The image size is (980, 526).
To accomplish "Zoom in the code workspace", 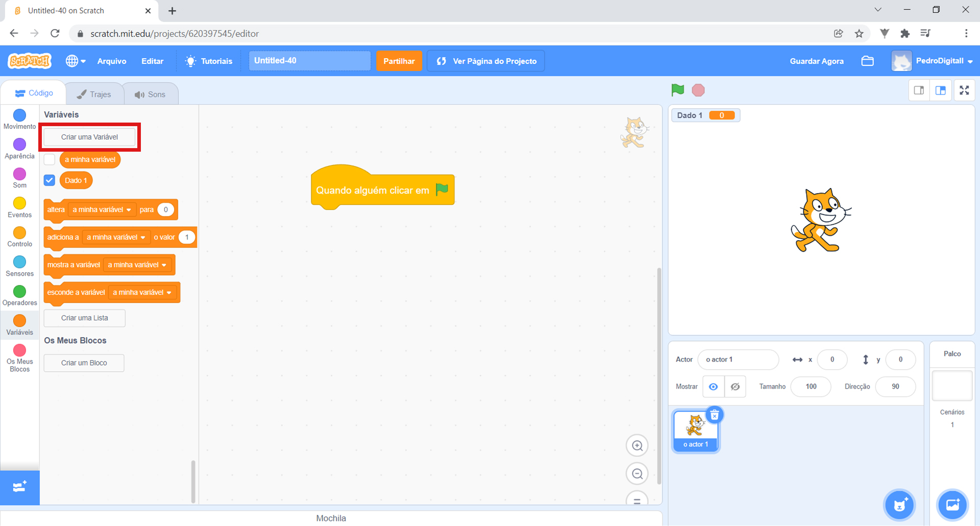I will click(637, 445).
